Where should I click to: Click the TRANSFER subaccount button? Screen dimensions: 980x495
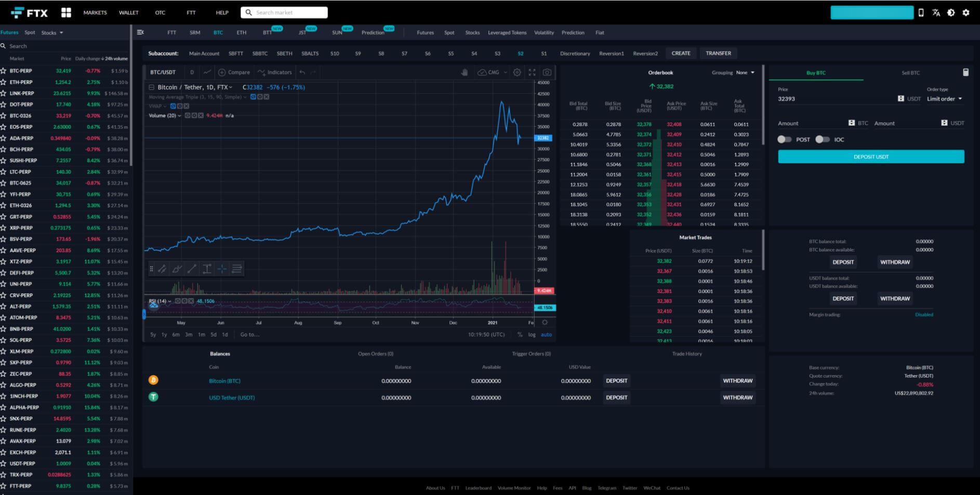pyautogui.click(x=718, y=53)
